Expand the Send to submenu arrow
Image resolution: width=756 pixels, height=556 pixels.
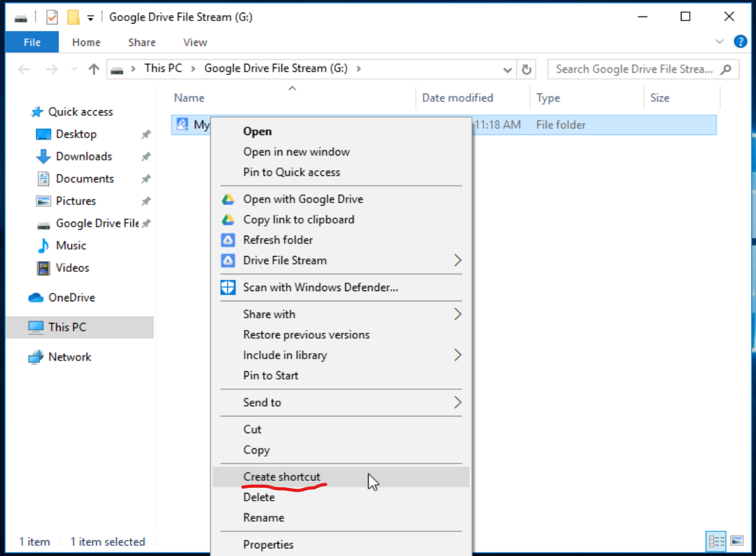457,403
